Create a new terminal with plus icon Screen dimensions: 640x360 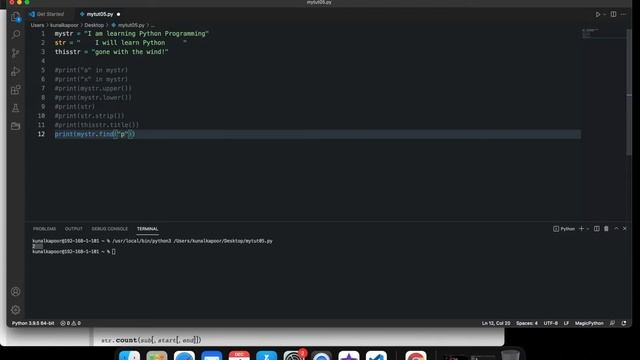(x=581, y=229)
